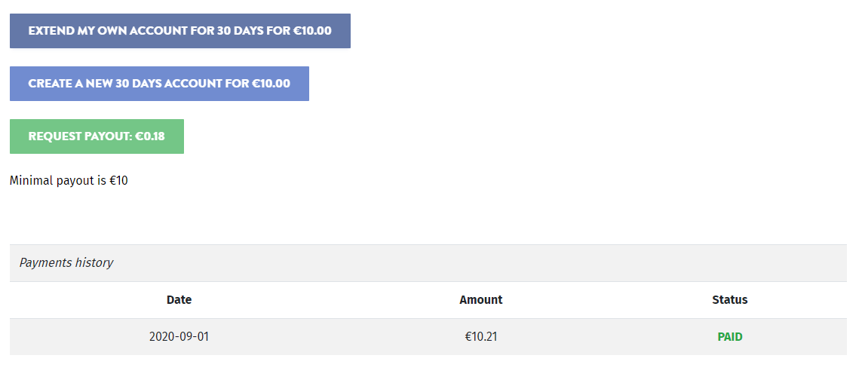Select the Date column header
This screenshot has height=383, width=868.
[x=179, y=300]
